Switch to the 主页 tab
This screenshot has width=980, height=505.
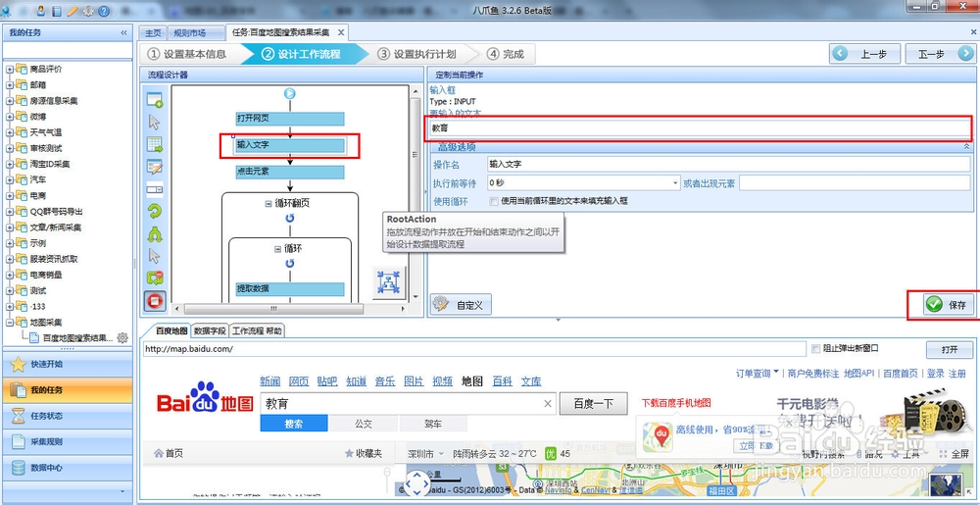point(153,33)
